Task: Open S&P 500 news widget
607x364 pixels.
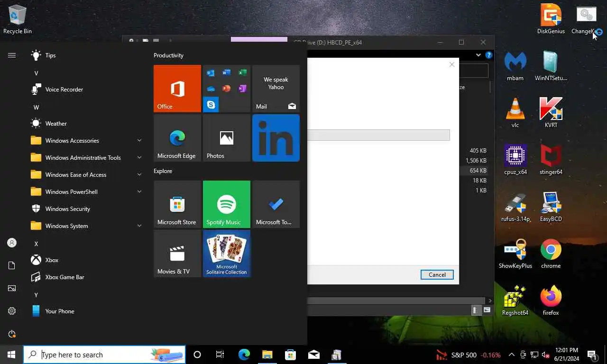Action: pyautogui.click(x=469, y=355)
